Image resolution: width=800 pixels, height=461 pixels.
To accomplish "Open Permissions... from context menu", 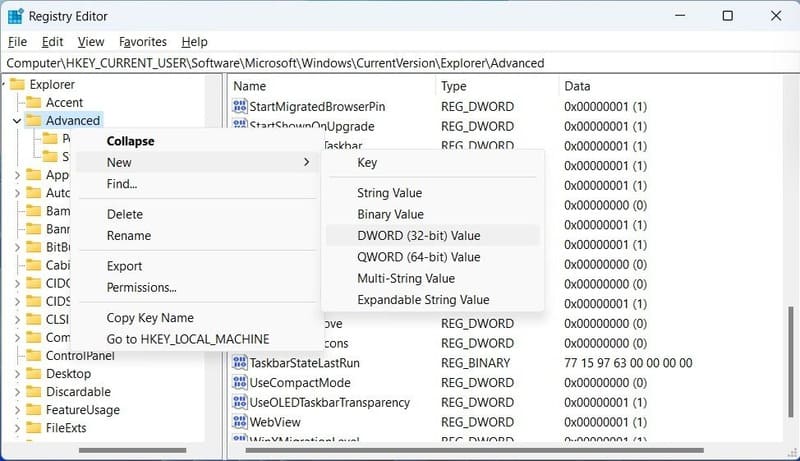I will point(197,288).
